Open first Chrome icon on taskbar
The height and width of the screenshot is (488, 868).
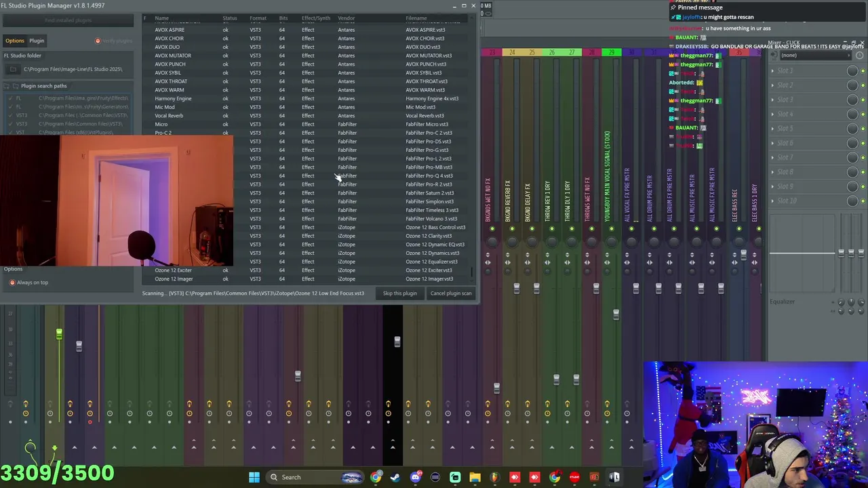tap(375, 477)
